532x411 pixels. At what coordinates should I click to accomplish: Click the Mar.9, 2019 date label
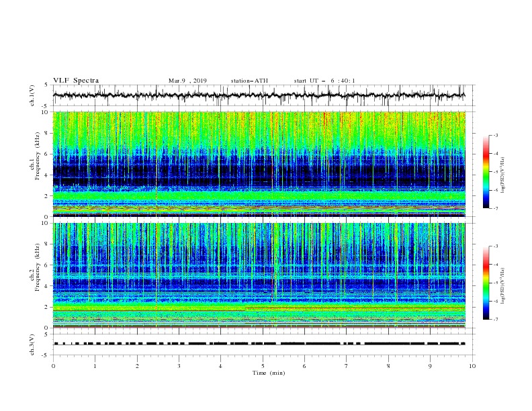click(x=187, y=81)
